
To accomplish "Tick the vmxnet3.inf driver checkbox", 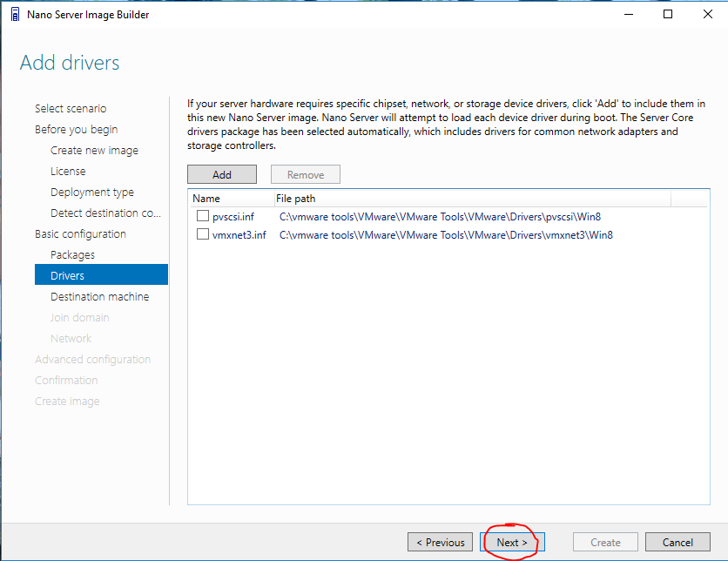I will [203, 234].
